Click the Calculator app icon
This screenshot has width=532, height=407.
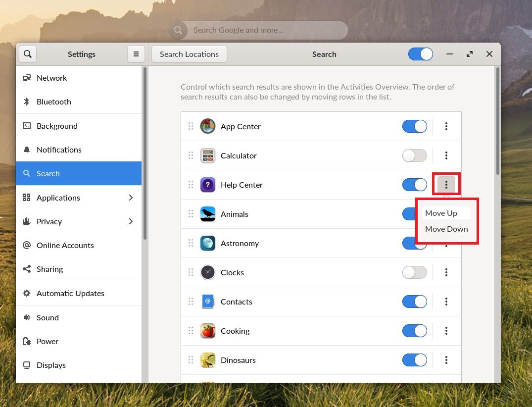pos(208,155)
